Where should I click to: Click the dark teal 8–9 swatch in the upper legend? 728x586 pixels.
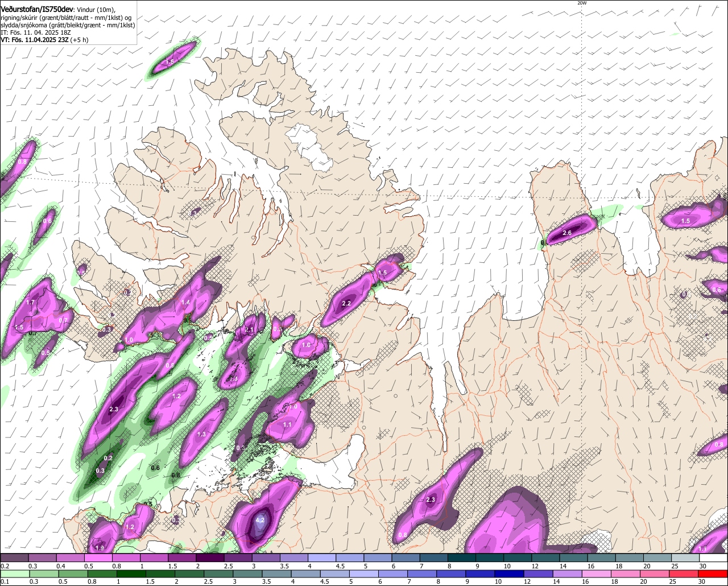click(x=462, y=558)
